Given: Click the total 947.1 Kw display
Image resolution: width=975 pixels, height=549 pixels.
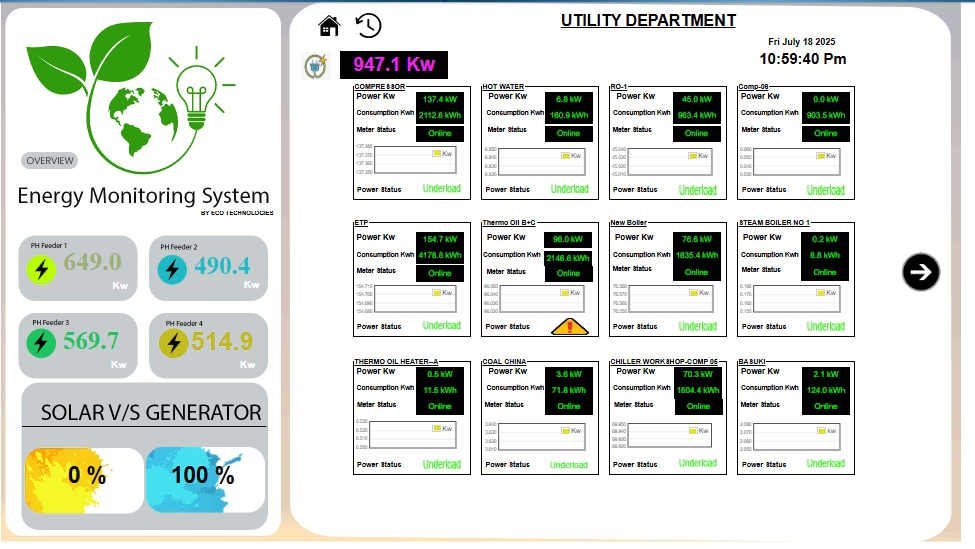Looking at the screenshot, I should click(394, 65).
